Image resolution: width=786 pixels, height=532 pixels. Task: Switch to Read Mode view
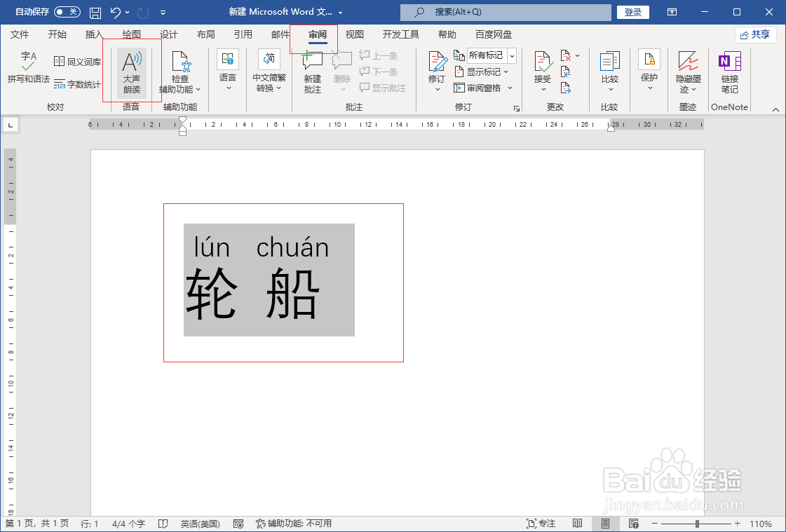point(578,524)
